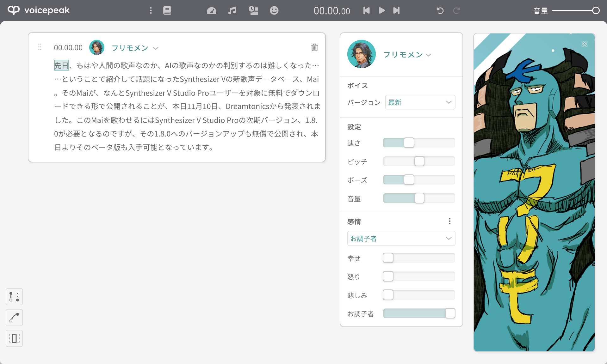Click the large narrator avatar in side panel
This screenshot has width=607, height=364.
coord(361,54)
